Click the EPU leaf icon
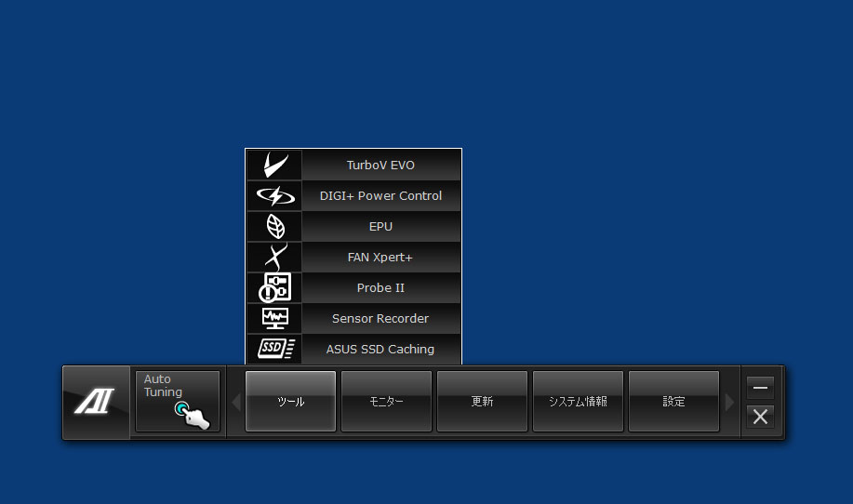Image resolution: width=853 pixels, height=504 pixels. click(x=275, y=226)
